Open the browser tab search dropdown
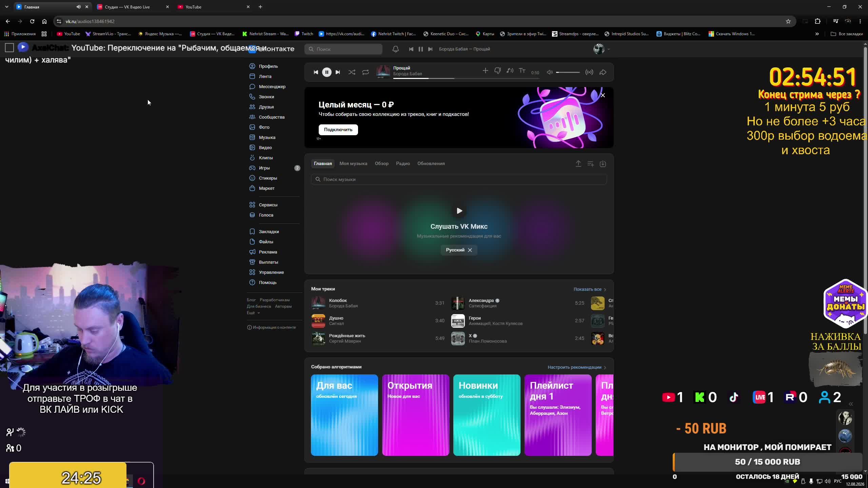The width and height of the screenshot is (868, 488). 7,7
